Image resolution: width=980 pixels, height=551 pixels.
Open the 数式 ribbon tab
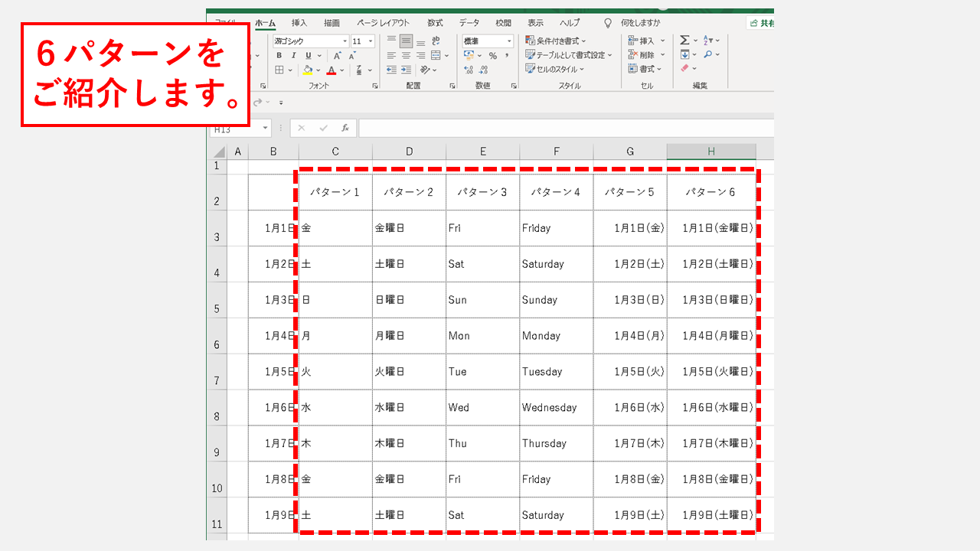coord(435,23)
